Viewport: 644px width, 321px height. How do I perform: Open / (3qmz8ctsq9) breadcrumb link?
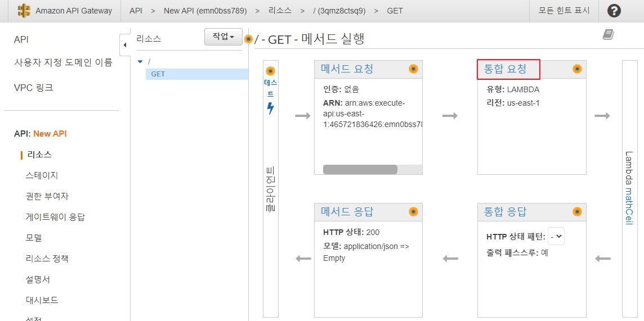339,11
